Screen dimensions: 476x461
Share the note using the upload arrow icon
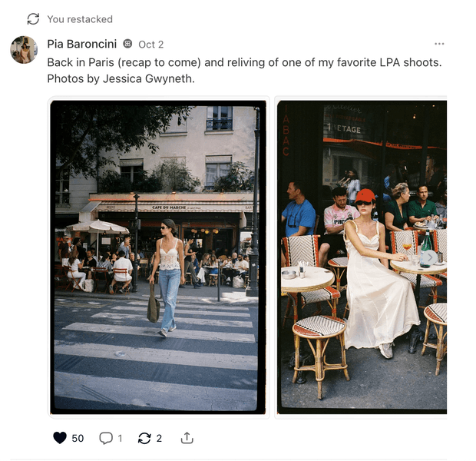coord(187,438)
